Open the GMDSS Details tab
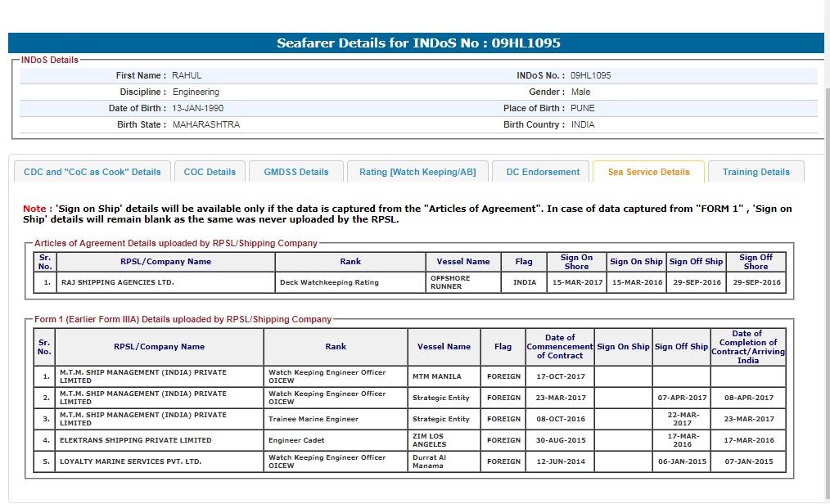The image size is (830, 504). [x=295, y=172]
